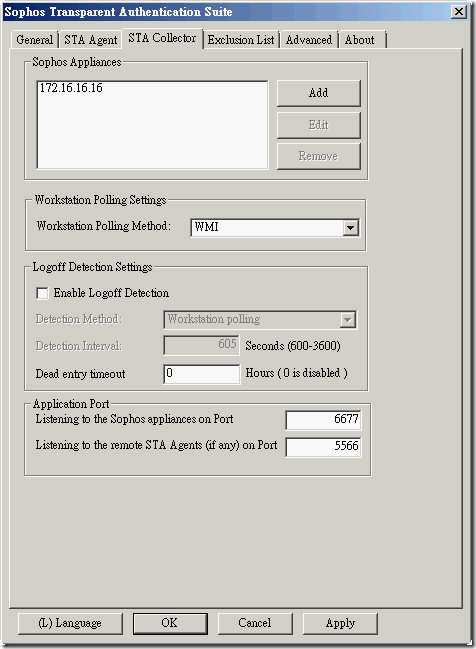Viewport: 476px width, 649px height.
Task: Confirm settings with the OK button
Action: pyautogui.click(x=170, y=623)
